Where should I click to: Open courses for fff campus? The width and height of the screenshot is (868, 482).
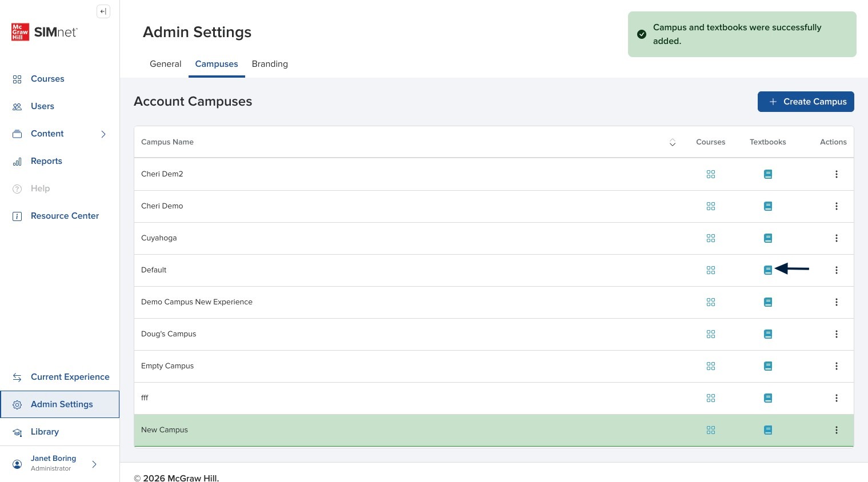[711, 398]
